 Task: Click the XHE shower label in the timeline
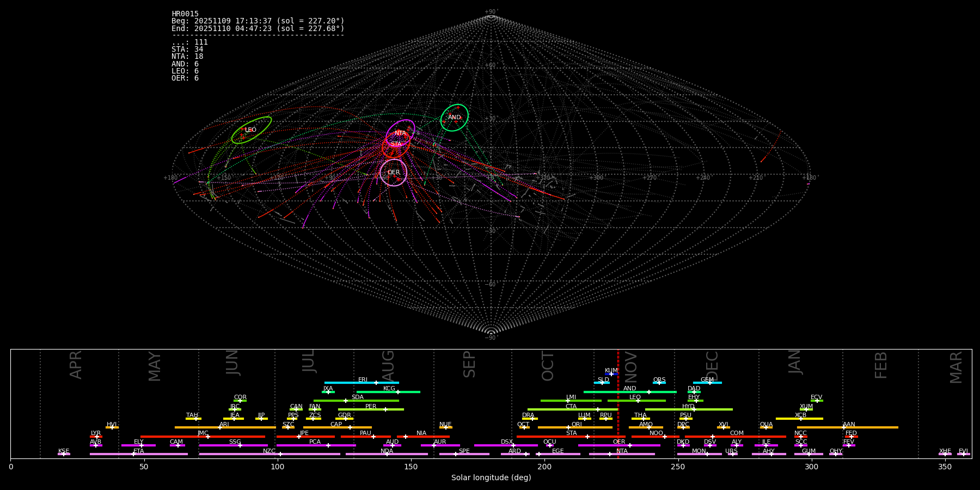[x=945, y=451]
